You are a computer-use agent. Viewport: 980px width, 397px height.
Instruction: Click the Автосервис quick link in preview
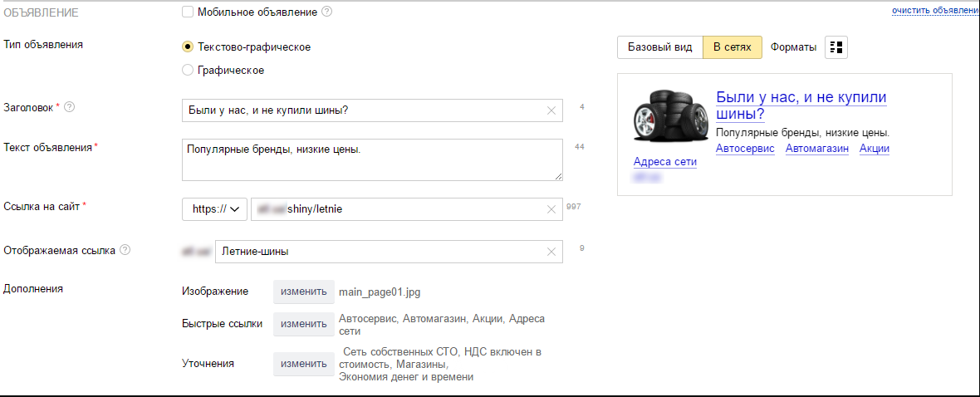point(744,149)
